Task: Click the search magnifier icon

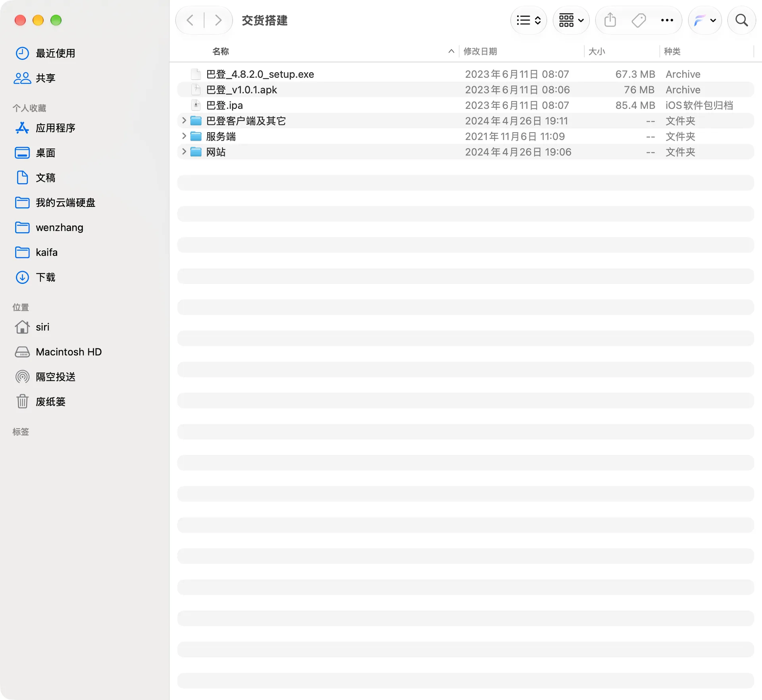Action: tap(741, 20)
